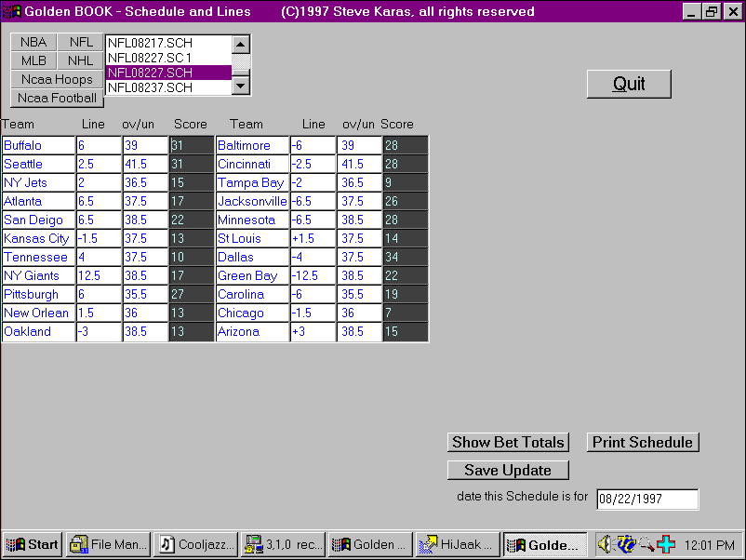Select the NBA league button
This screenshot has height=560, width=746.
click(x=33, y=43)
